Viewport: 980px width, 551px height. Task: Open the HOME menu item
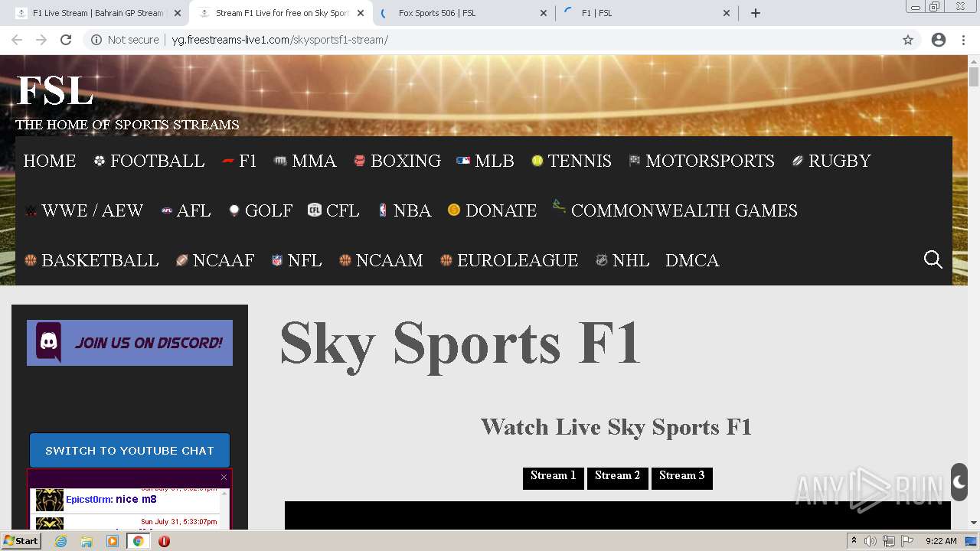(x=50, y=161)
